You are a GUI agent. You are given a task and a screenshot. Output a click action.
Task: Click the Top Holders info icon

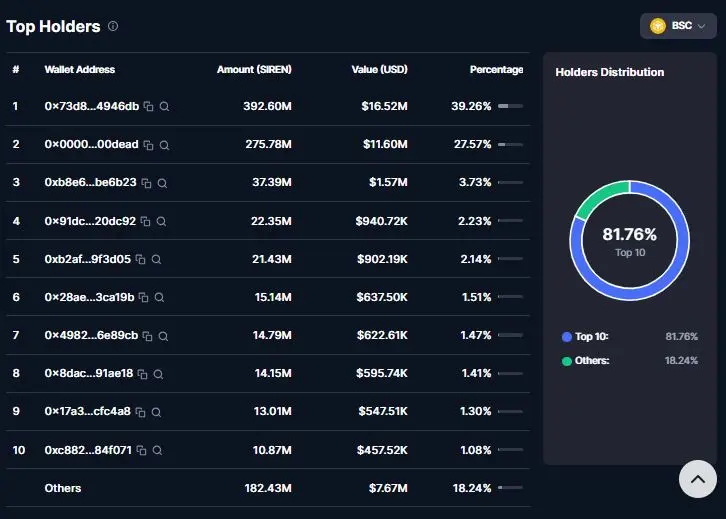point(113,26)
